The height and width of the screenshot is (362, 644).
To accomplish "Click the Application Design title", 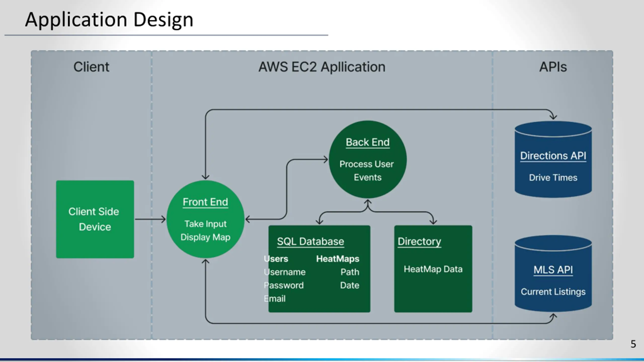I will pos(109,20).
